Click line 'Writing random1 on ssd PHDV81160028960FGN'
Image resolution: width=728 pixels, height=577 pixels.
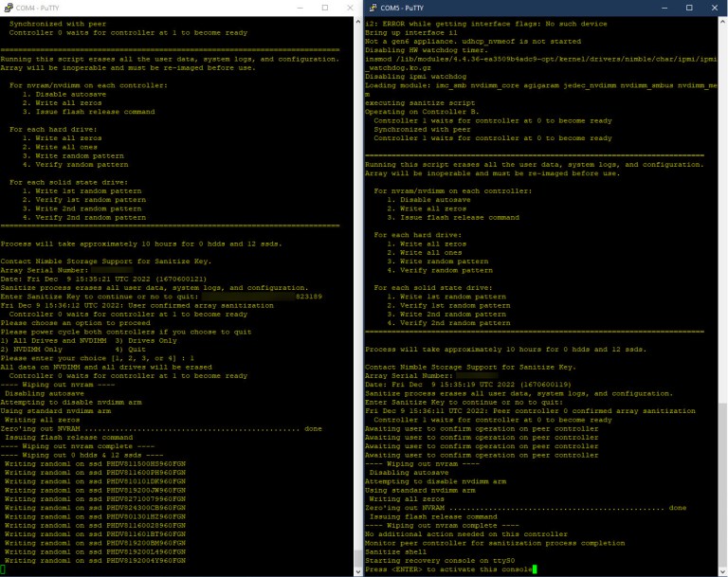point(95,526)
